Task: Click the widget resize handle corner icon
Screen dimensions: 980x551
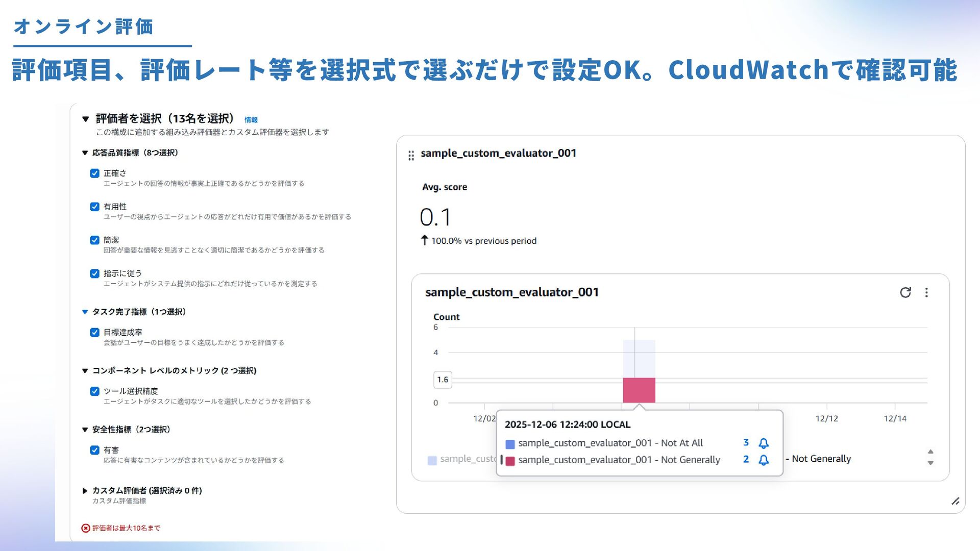Action: point(955,502)
